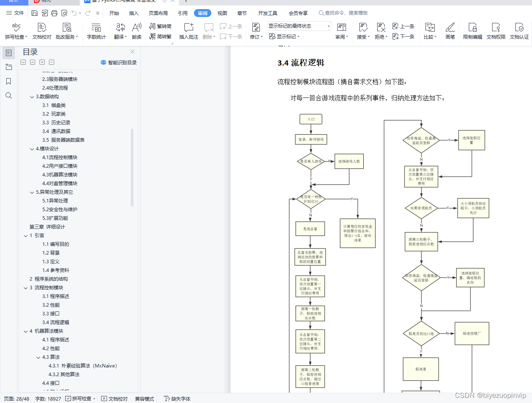Collapse 3 流程控制模块 tree node

pyautogui.click(x=26, y=288)
